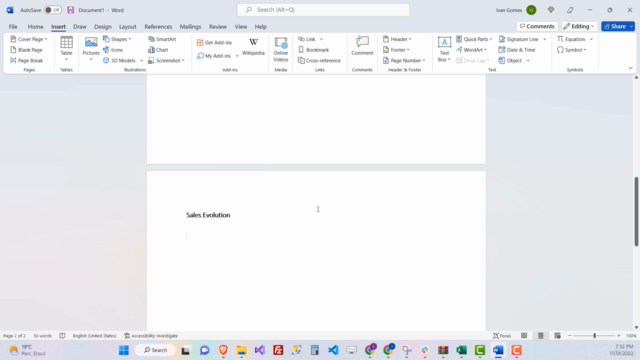The width and height of the screenshot is (640, 360).
Task: Insert a SmartArt graphic
Action: 162,39
